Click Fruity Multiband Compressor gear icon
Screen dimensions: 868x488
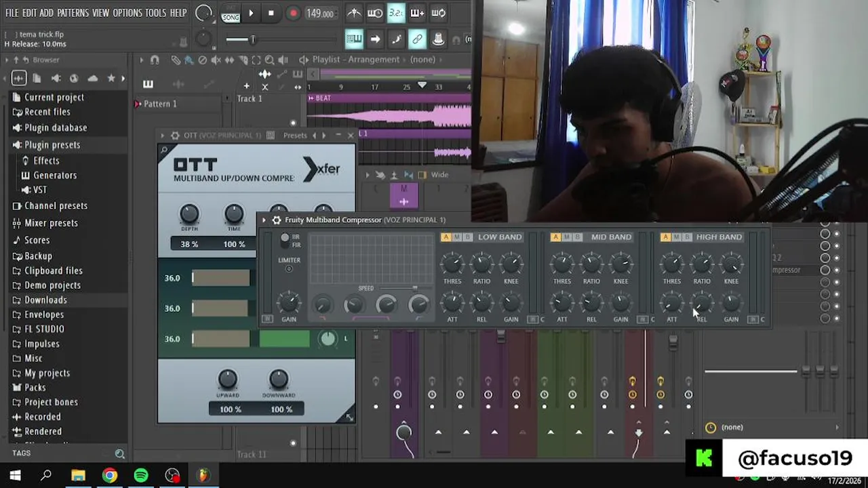pyautogui.click(x=276, y=220)
